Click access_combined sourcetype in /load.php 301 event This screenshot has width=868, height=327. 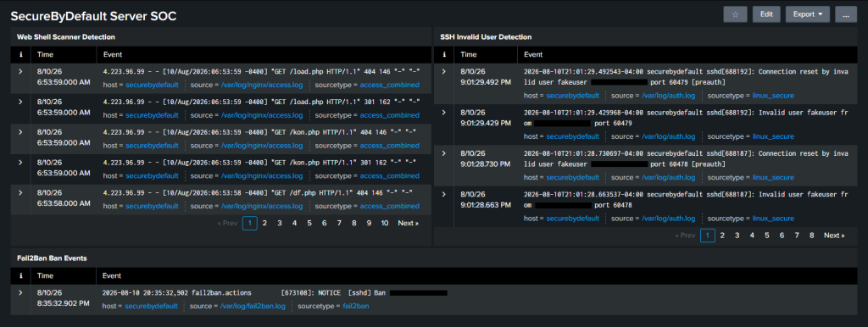(x=389, y=115)
